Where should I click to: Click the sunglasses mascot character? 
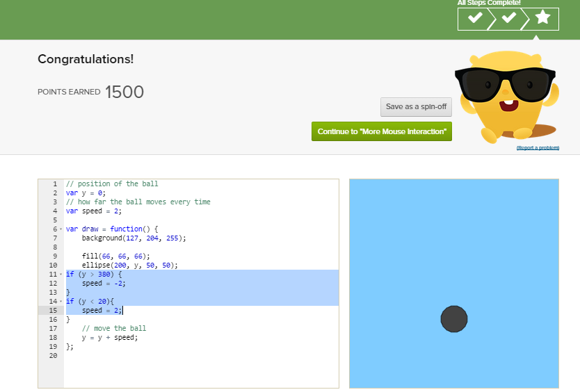click(x=507, y=97)
